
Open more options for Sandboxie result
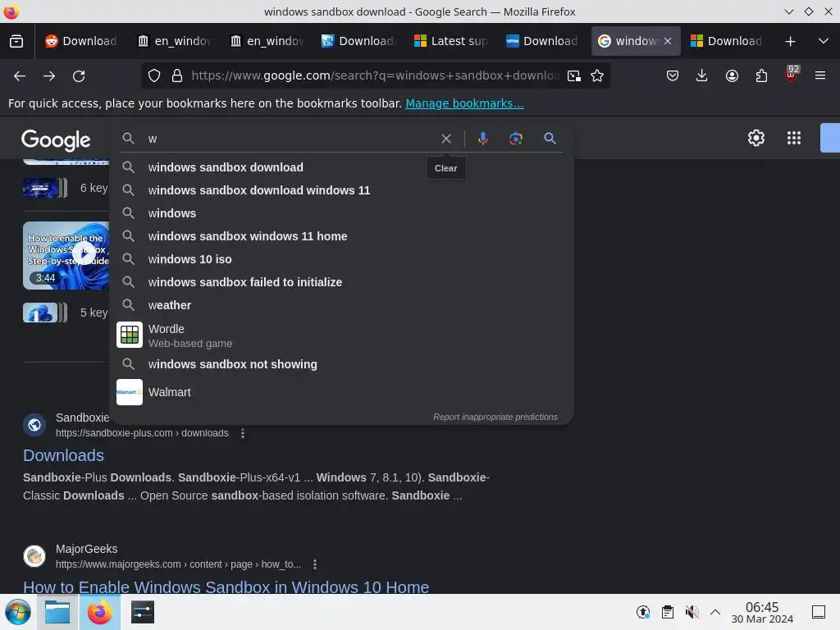click(243, 433)
